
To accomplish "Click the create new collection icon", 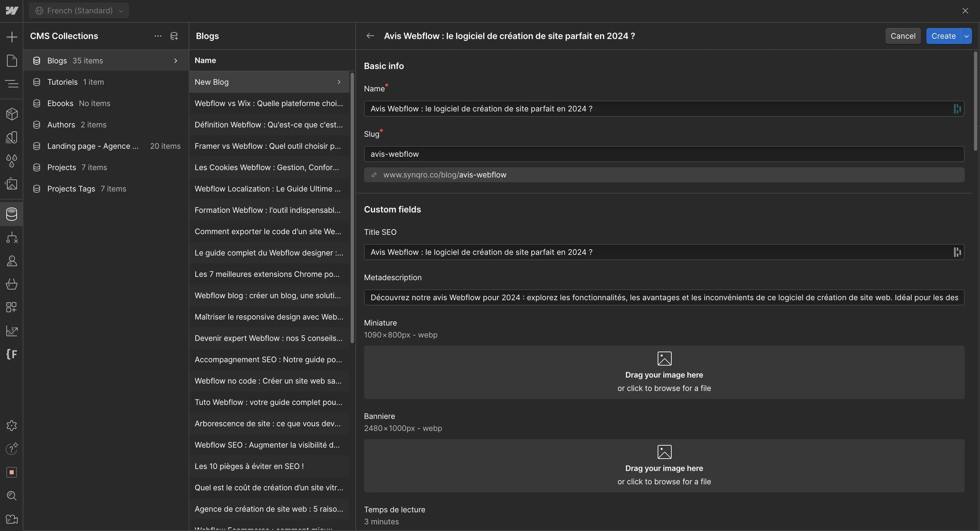I will [174, 36].
